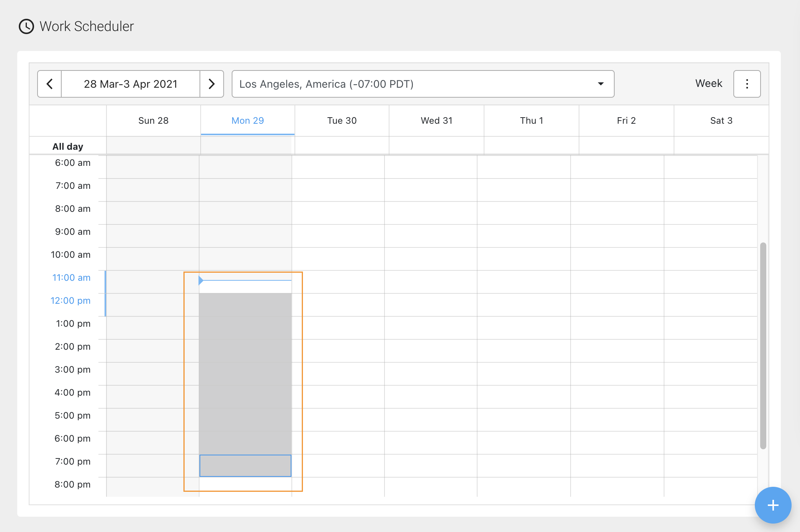Image resolution: width=800 pixels, height=532 pixels.
Task: Click the 8:00 pm time label
Action: 72,485
